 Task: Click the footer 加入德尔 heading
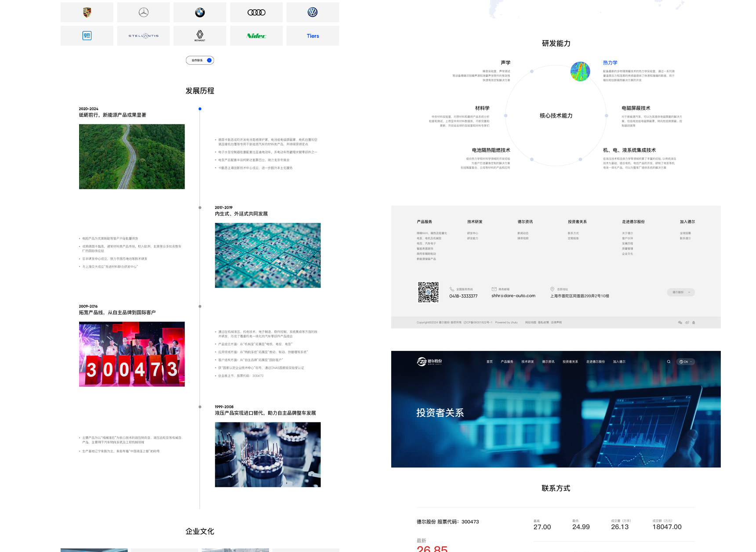(x=687, y=222)
